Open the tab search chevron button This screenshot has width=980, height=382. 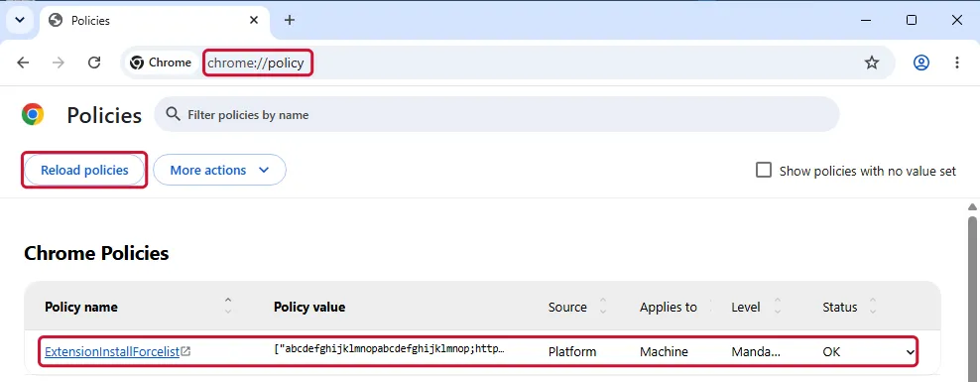pyautogui.click(x=20, y=20)
